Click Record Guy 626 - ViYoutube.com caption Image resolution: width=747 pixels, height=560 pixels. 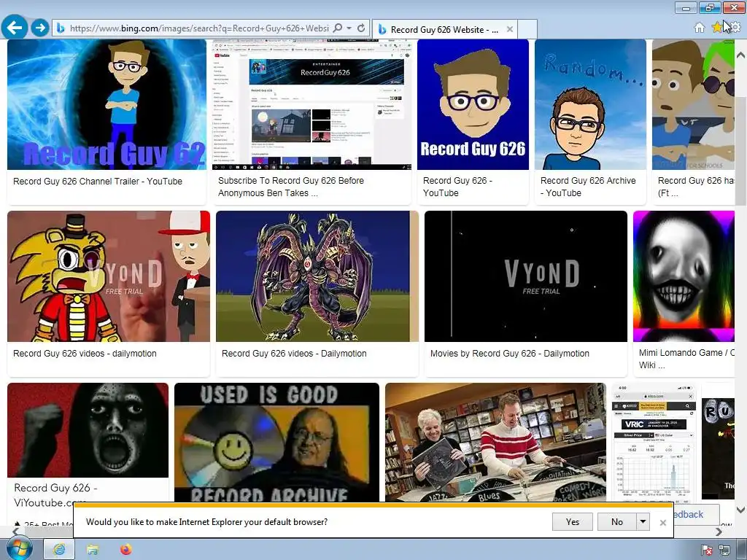(x=55, y=494)
